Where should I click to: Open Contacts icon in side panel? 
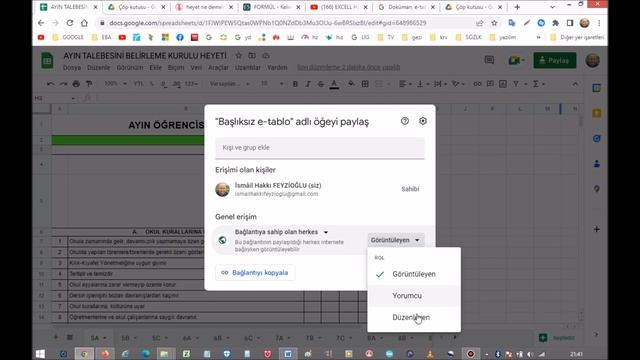click(597, 164)
